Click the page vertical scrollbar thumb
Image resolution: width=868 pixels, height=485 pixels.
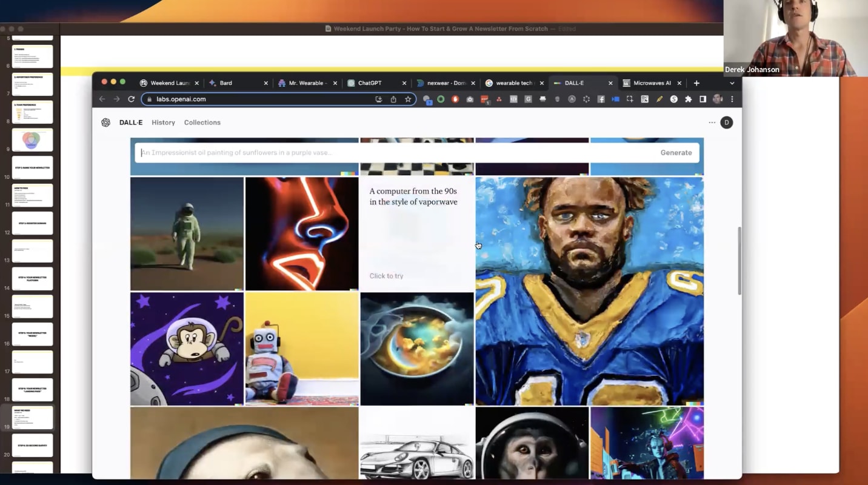click(739, 261)
